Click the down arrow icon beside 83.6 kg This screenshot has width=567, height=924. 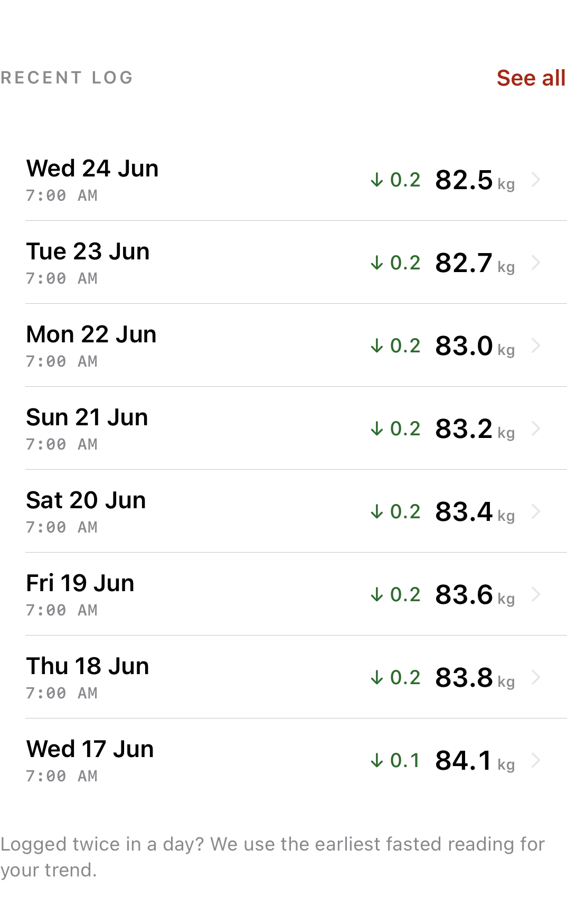coord(376,594)
